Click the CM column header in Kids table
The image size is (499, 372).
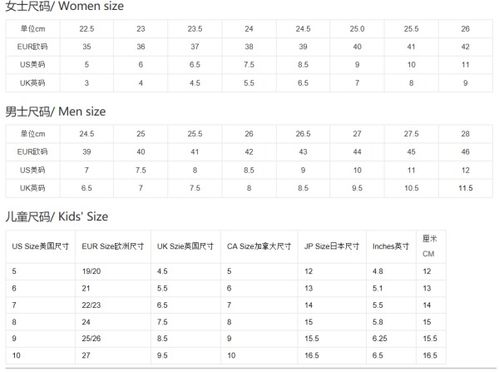(x=430, y=247)
